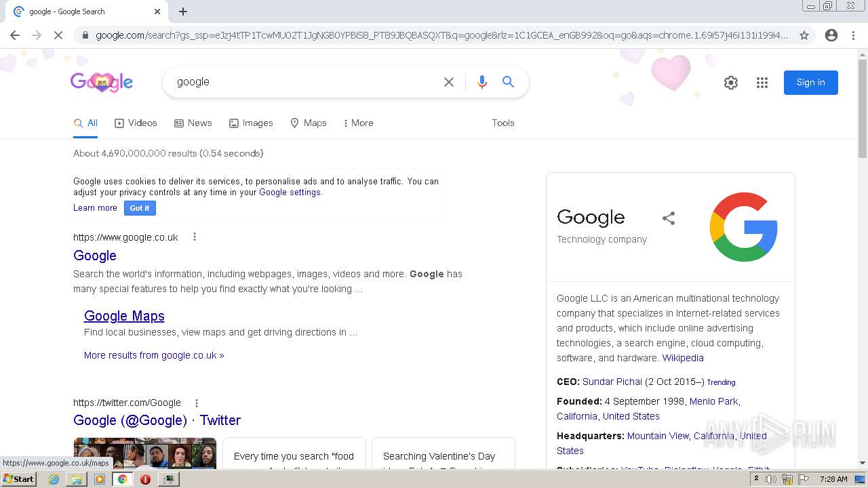Click the volume speaker tray icon
868x488 pixels.
(771, 479)
